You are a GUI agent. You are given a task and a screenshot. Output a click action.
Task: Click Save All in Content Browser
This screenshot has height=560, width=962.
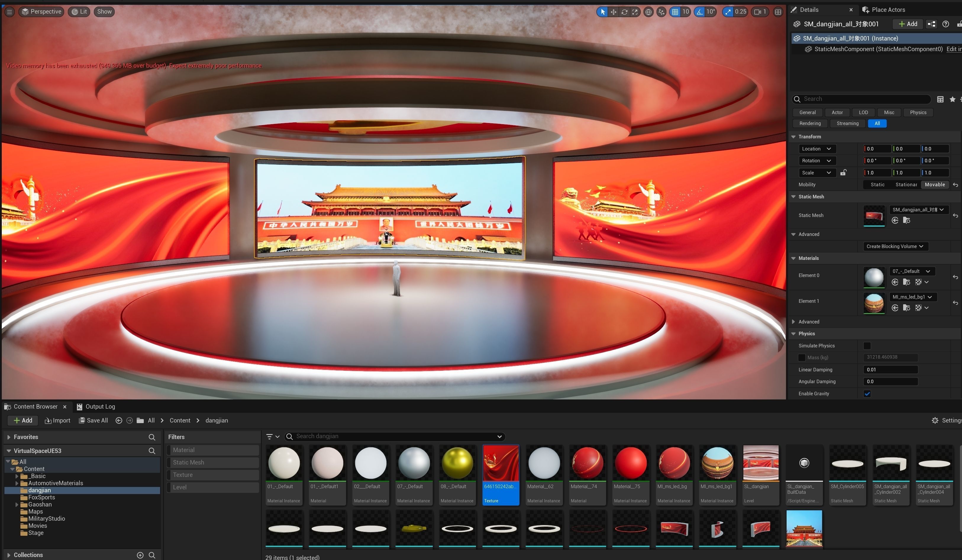point(93,420)
